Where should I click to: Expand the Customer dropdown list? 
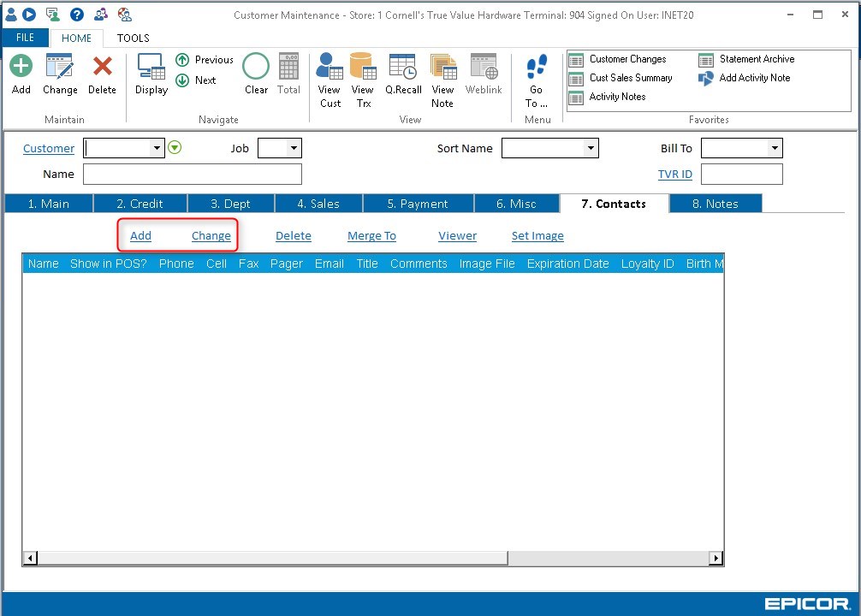point(157,148)
